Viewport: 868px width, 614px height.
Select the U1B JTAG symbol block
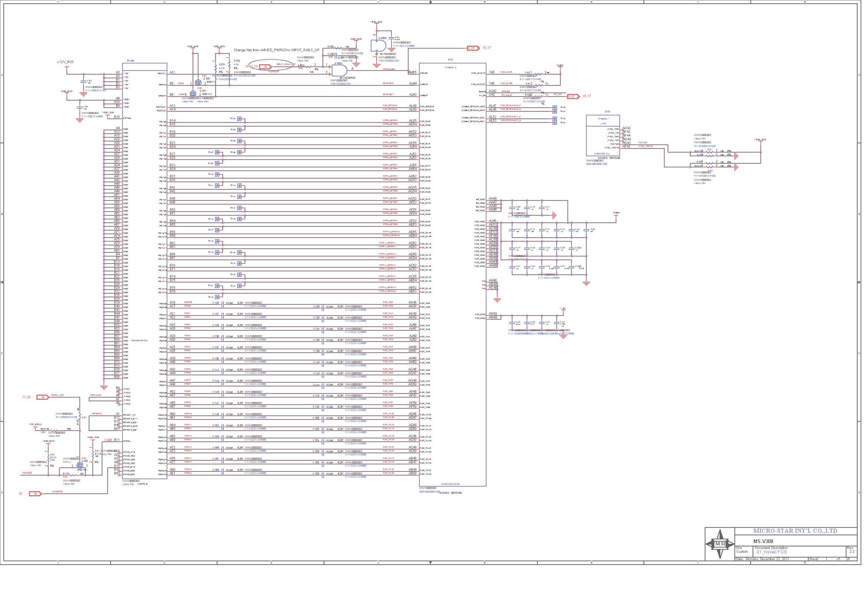tap(603, 135)
